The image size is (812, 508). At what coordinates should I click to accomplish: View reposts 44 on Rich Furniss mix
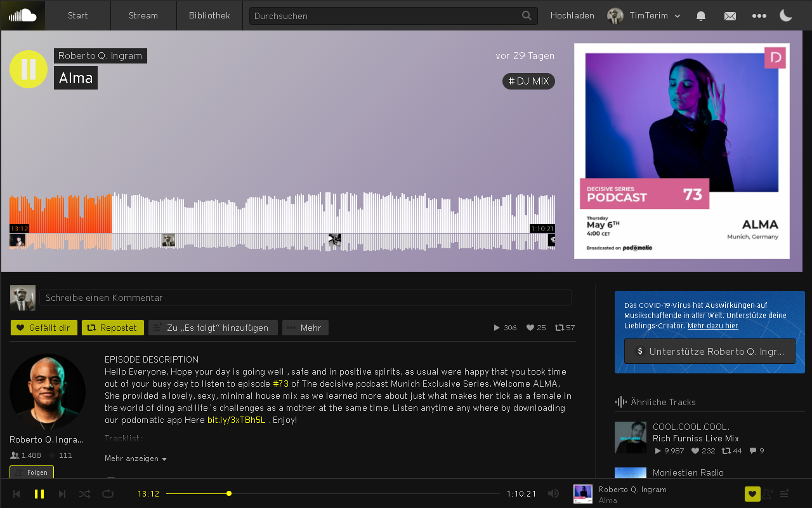pyautogui.click(x=731, y=451)
